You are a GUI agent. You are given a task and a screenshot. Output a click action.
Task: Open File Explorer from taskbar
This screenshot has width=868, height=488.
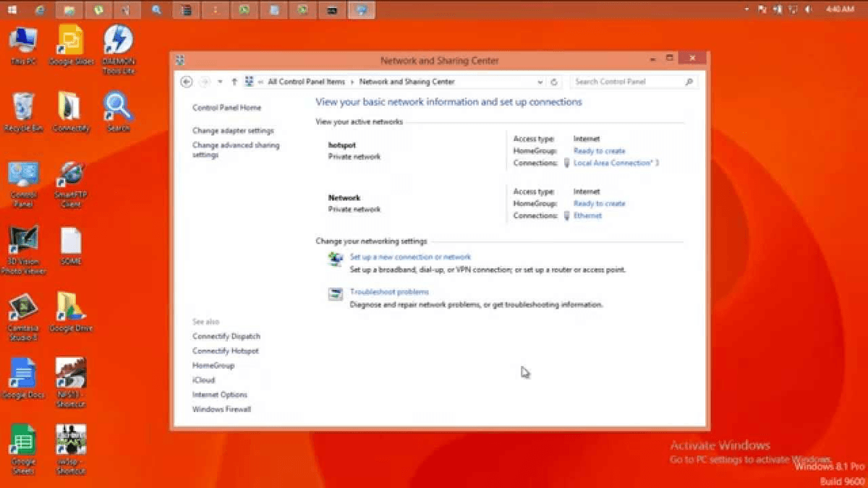click(69, 9)
